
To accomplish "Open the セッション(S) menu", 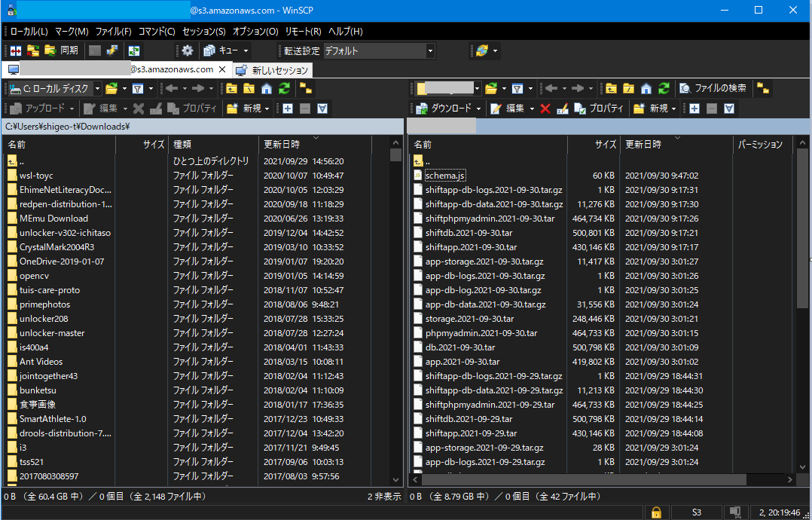I will pyautogui.click(x=204, y=31).
